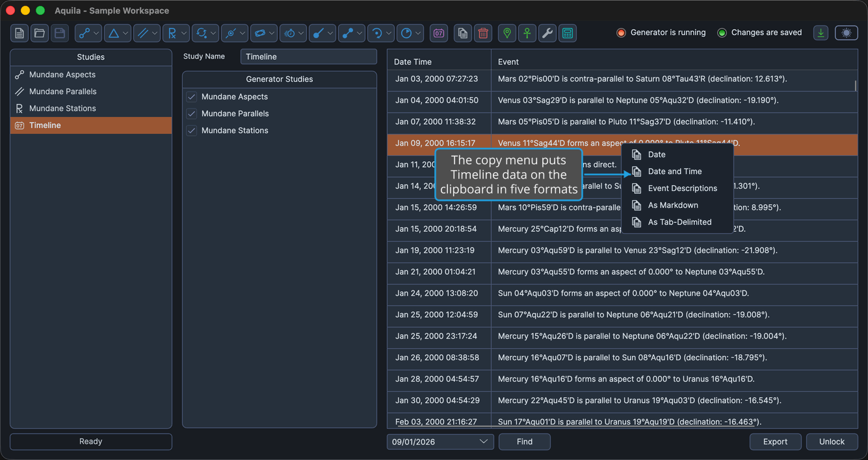Click the Ready status bar
Image resolution: width=868 pixels, height=460 pixels.
pos(91,442)
